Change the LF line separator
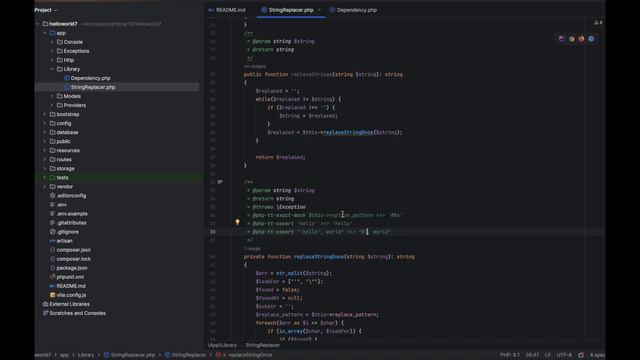The image size is (640, 360). coord(547,355)
